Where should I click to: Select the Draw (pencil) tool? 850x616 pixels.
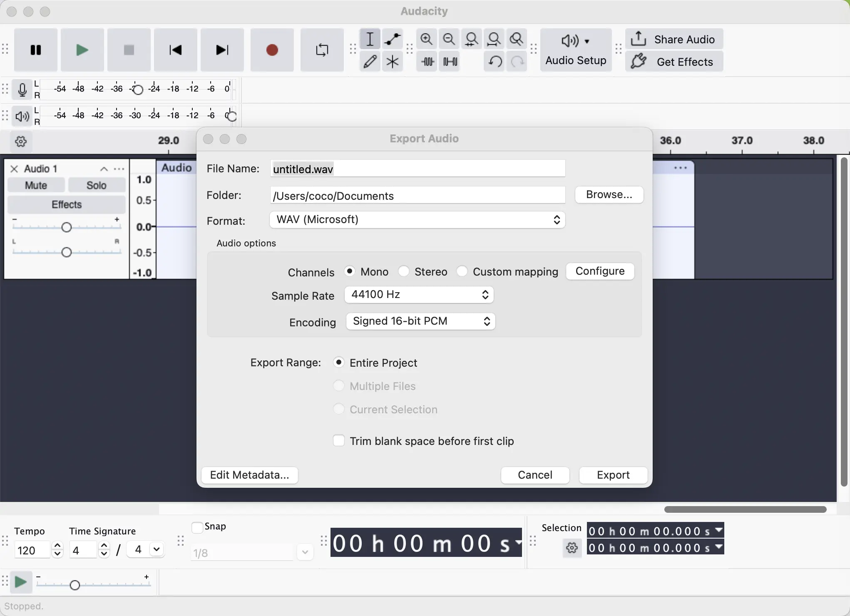point(370,62)
